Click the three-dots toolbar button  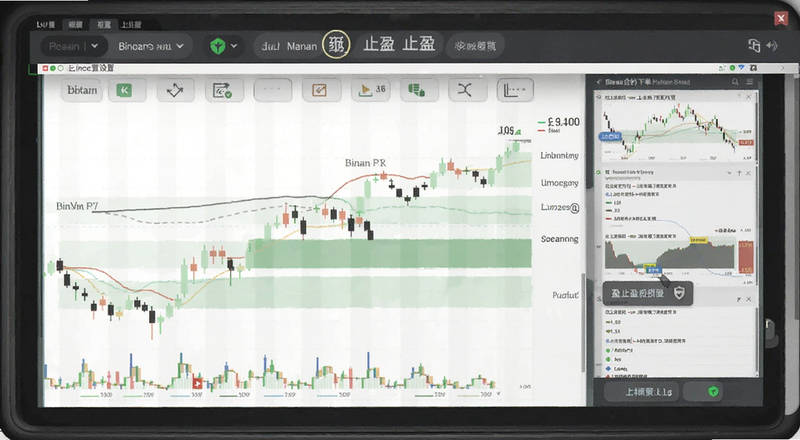(272, 90)
